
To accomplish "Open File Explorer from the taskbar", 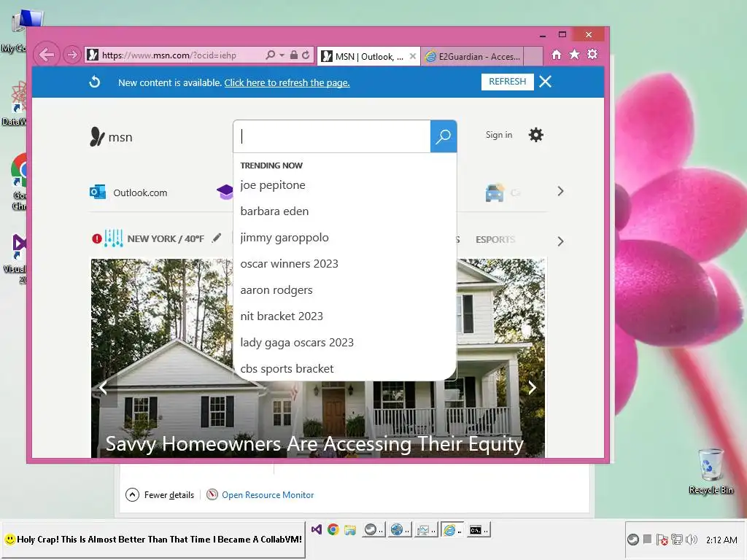I will [350, 529].
